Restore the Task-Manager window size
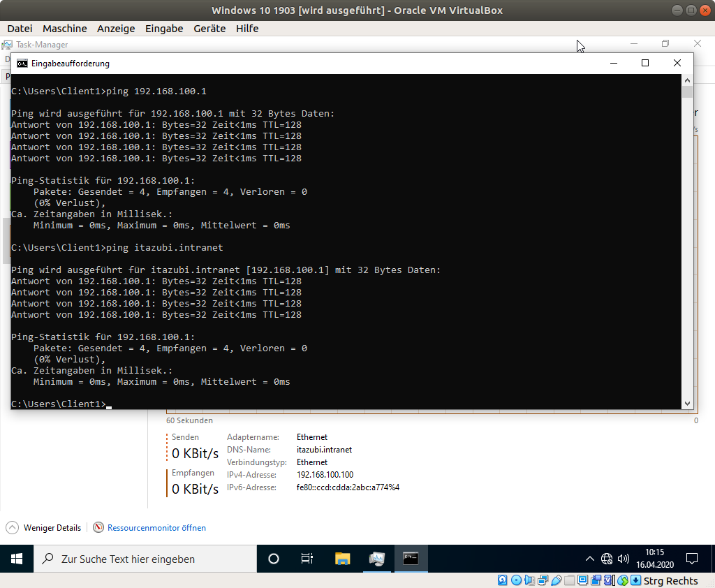This screenshot has height=588, width=715. tap(665, 44)
